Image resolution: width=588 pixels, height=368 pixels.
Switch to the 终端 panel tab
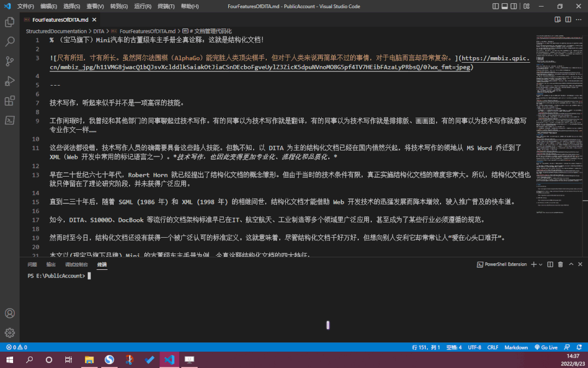click(x=102, y=264)
